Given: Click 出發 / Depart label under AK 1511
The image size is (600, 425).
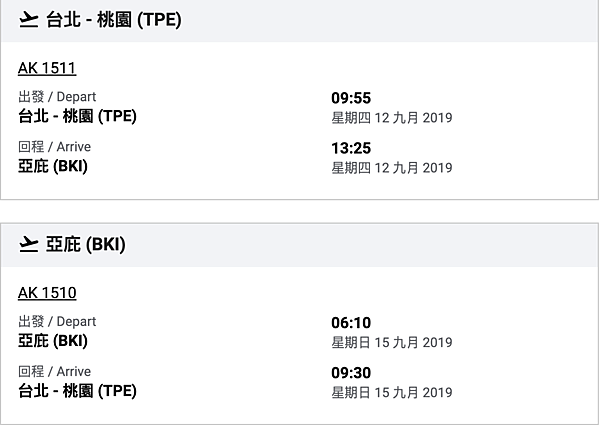Looking at the screenshot, I should pos(57,97).
